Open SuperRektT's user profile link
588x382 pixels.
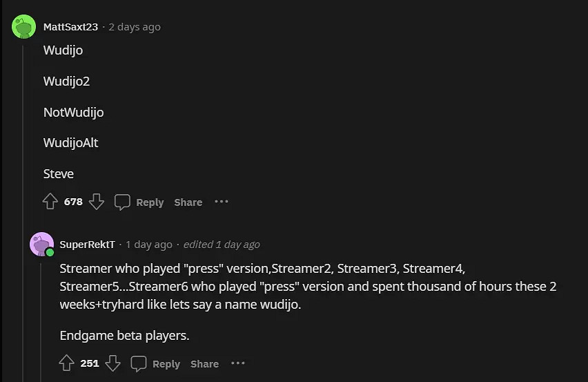coord(87,245)
